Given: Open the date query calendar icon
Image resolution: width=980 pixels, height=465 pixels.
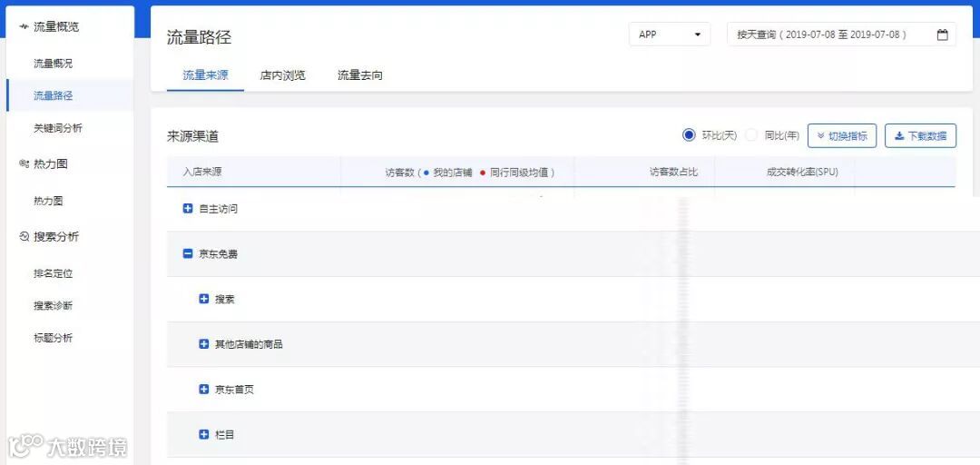Looking at the screenshot, I should click(x=942, y=35).
